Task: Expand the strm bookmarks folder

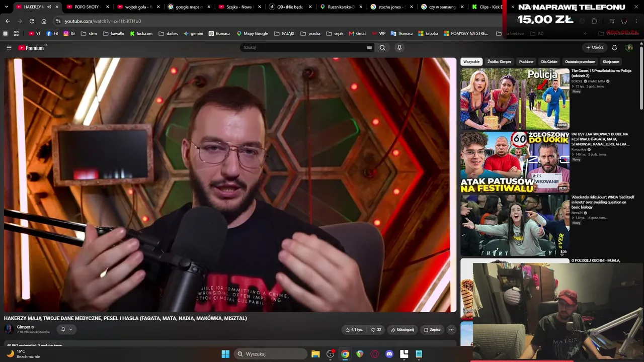Action: pyautogui.click(x=89, y=34)
